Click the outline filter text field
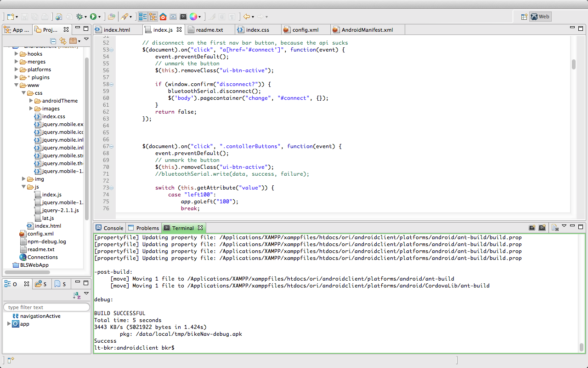 46,307
